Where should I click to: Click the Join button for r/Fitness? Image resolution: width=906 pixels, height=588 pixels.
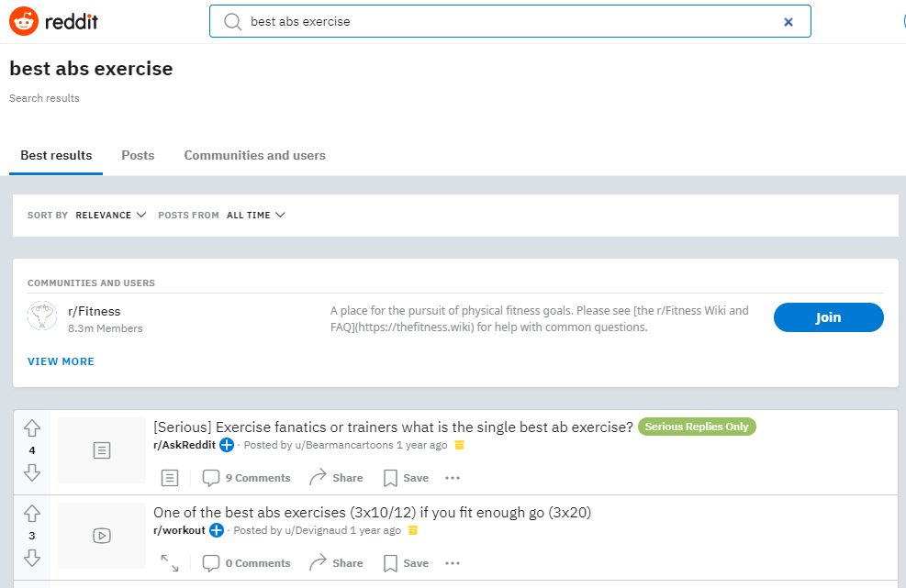[x=828, y=317]
